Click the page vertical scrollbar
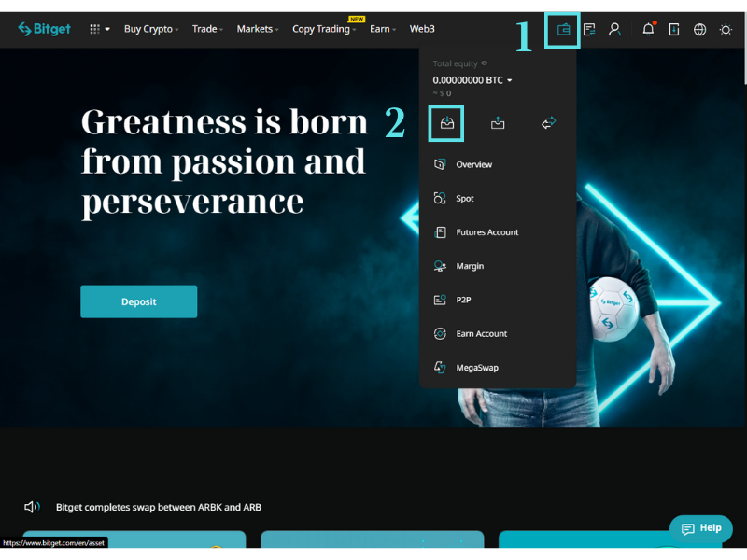Image resolution: width=747 pixels, height=560 pixels. (744, 48)
